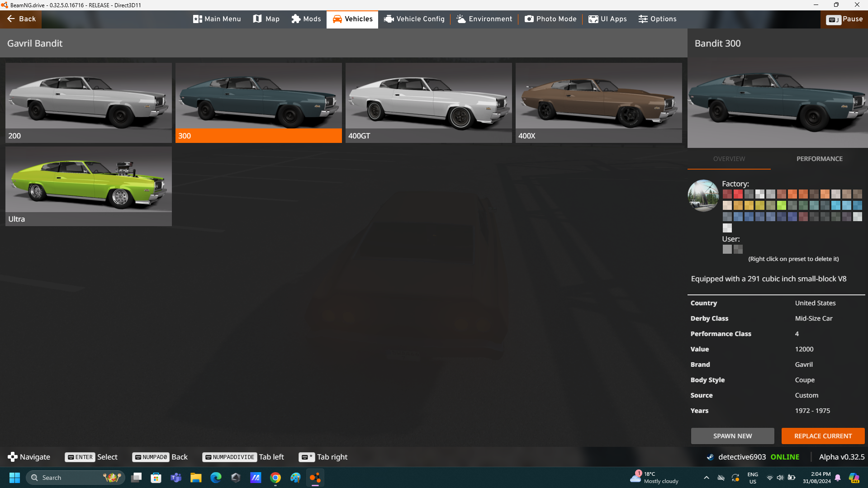Select the brown 400X configuration thumbnail

pyautogui.click(x=599, y=103)
